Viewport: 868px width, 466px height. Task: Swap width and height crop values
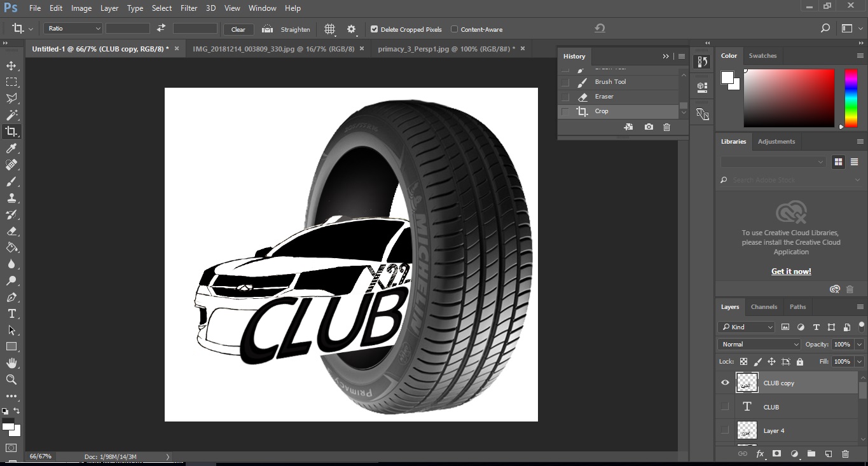161,28
